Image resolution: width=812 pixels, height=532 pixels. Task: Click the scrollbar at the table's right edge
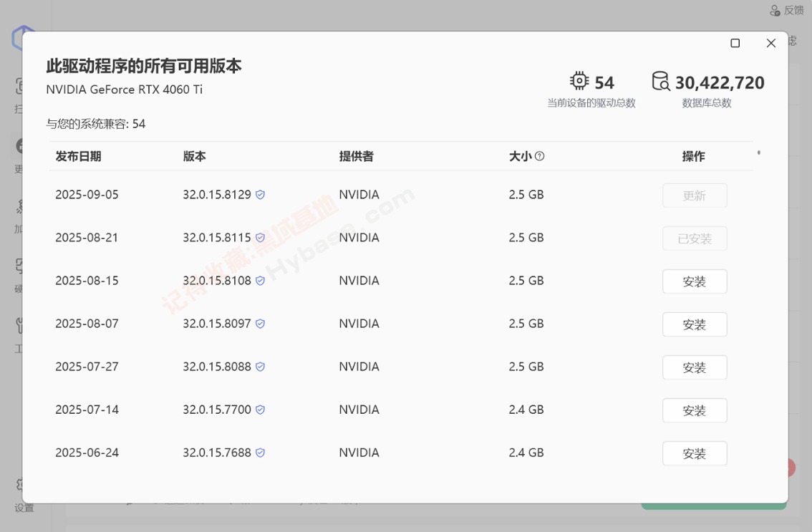point(759,153)
